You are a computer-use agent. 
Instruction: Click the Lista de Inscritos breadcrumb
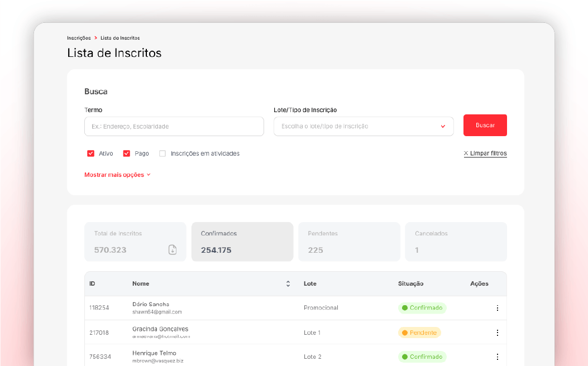point(120,38)
